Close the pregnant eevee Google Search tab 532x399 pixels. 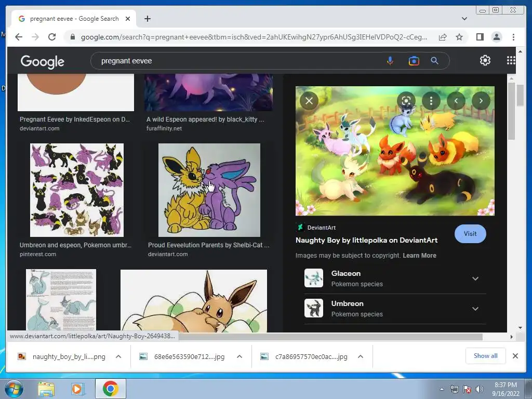pos(128,19)
